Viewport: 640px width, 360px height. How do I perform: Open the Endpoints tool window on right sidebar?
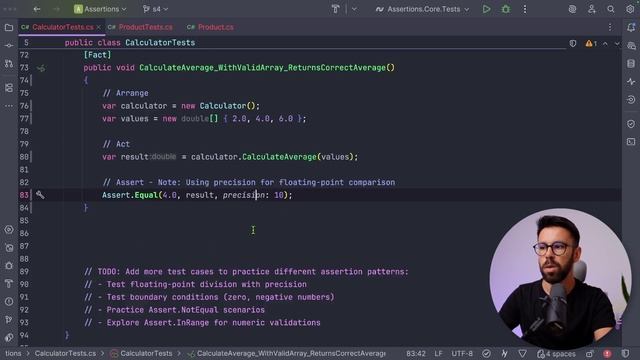tap(631, 99)
